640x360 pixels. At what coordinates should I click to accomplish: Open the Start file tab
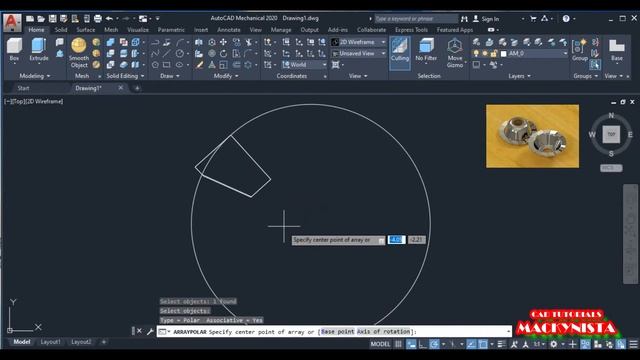[23, 88]
